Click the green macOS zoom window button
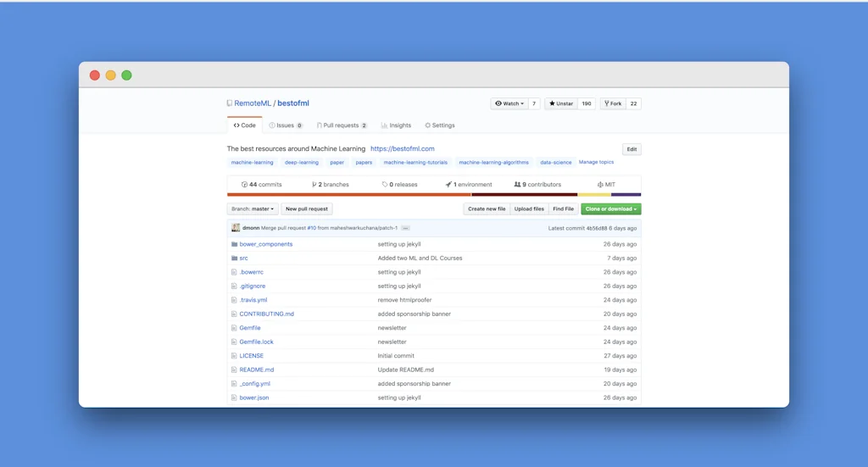The width and height of the screenshot is (868, 467). tap(127, 75)
